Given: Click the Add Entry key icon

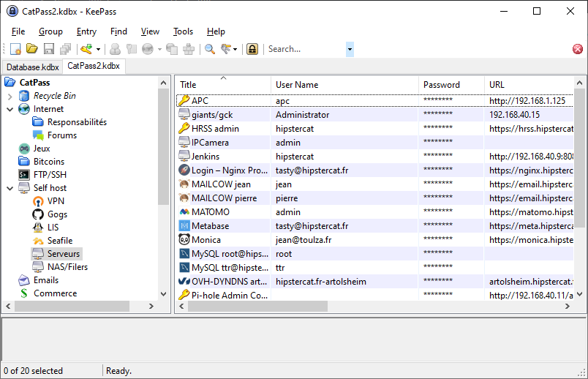Looking at the screenshot, I should coord(86,49).
